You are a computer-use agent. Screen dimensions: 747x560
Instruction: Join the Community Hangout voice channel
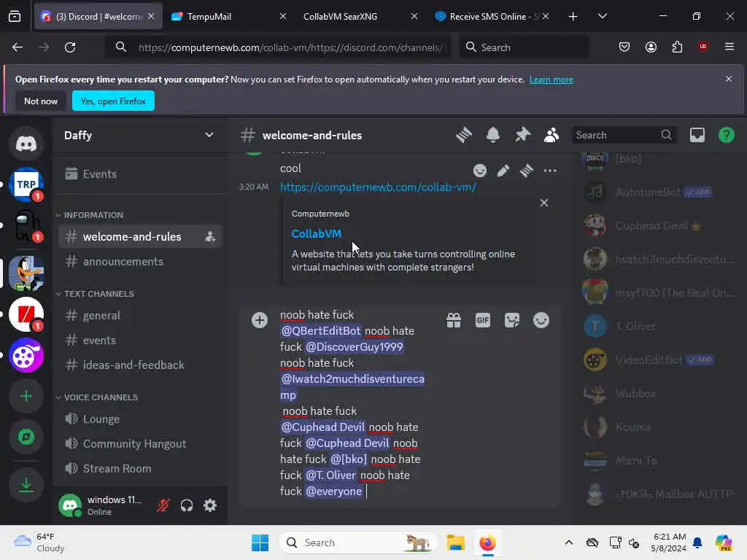coord(139,444)
